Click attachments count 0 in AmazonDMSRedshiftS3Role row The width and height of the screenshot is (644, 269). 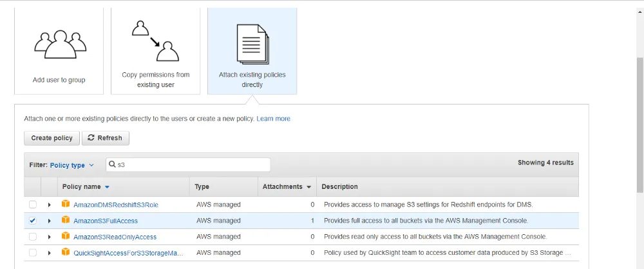312,204
